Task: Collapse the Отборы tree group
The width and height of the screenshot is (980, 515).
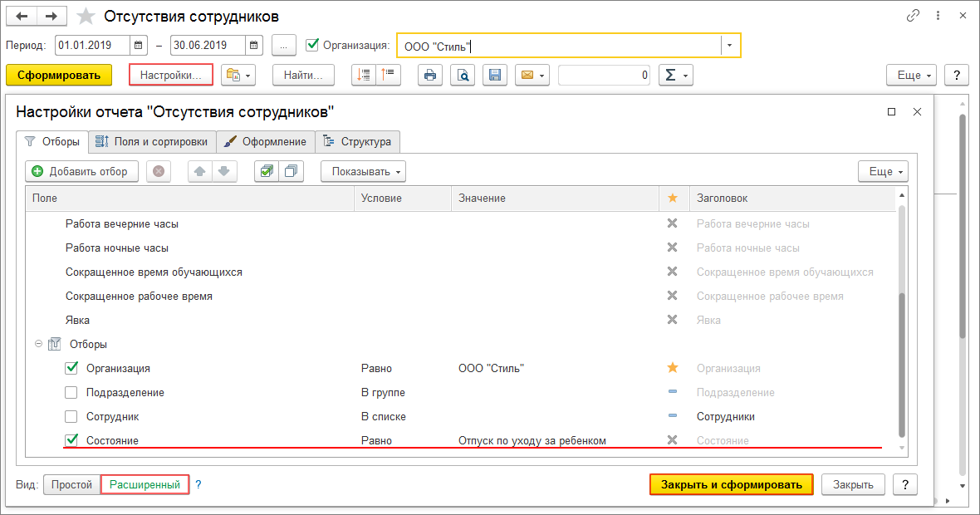Action: (39, 344)
